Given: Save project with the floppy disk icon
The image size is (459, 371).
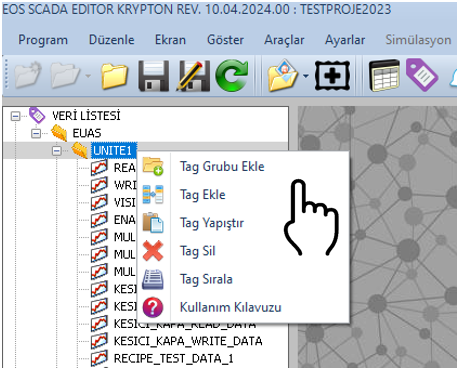Looking at the screenshot, I should (x=154, y=76).
